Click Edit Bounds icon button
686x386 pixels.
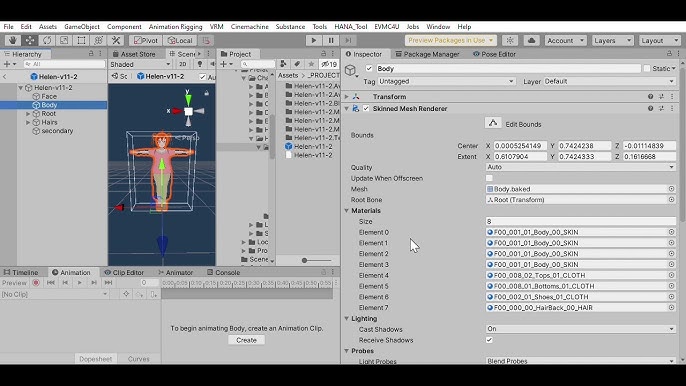(x=493, y=123)
